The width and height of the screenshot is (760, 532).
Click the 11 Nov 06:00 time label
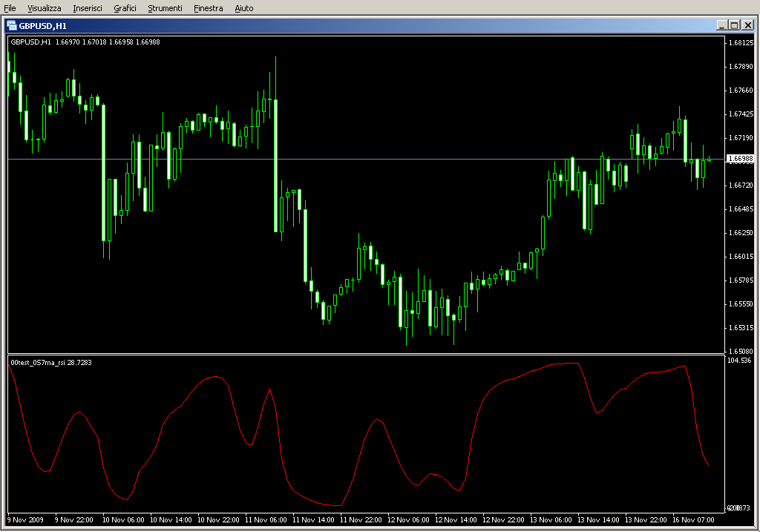[x=266, y=520]
